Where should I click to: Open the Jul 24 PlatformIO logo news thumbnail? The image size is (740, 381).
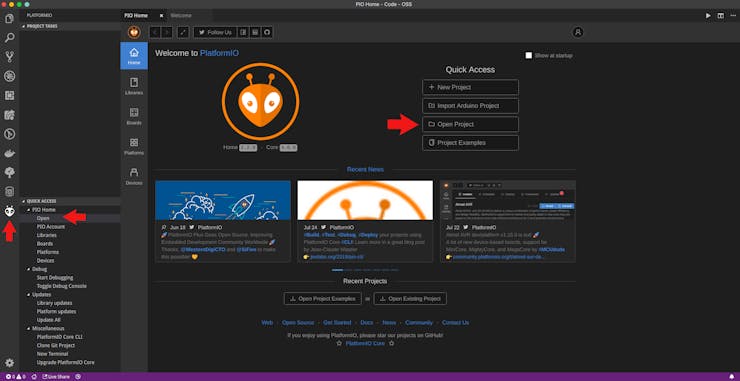pyautogui.click(x=365, y=200)
